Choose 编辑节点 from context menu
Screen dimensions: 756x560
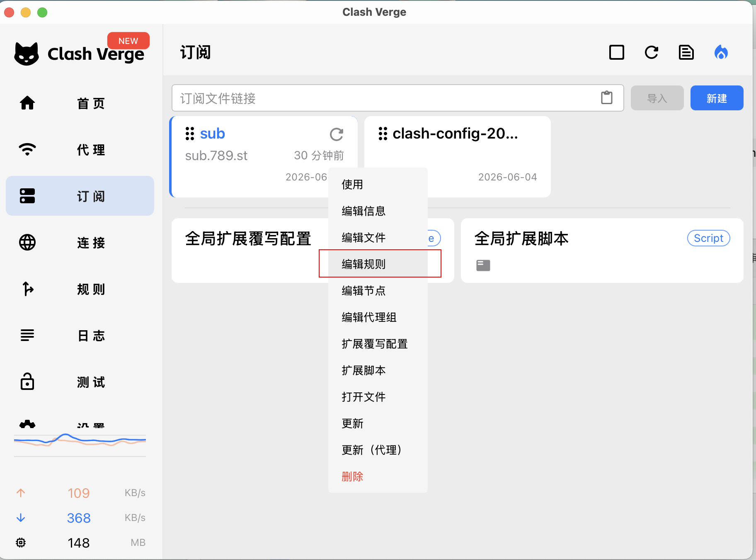[378, 290]
